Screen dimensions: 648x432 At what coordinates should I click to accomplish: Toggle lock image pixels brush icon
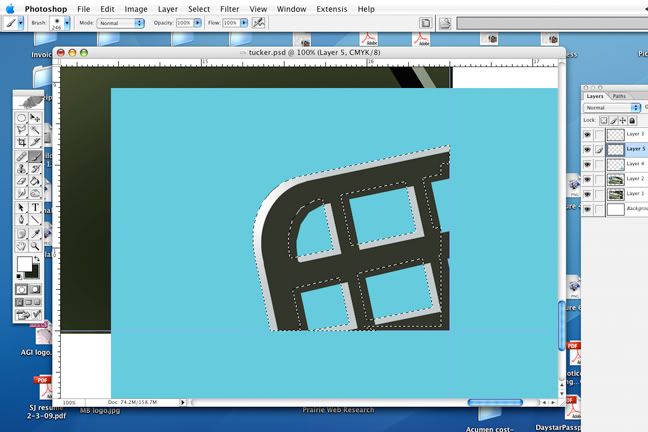click(613, 120)
